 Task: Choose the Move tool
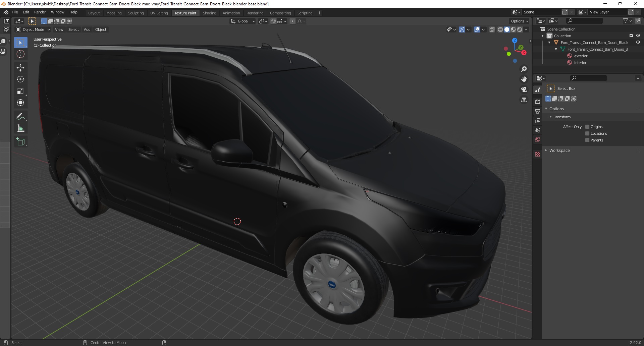coord(20,68)
